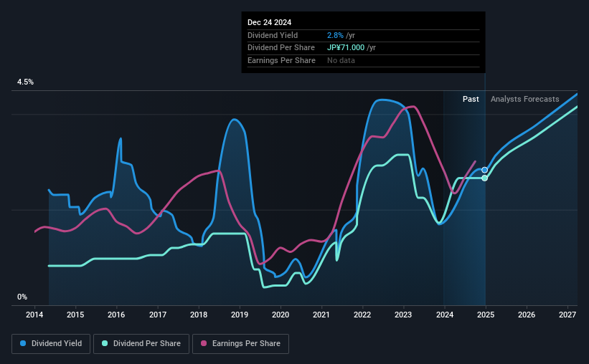
Task: Click the 2019 x-axis label
Action: point(240,315)
